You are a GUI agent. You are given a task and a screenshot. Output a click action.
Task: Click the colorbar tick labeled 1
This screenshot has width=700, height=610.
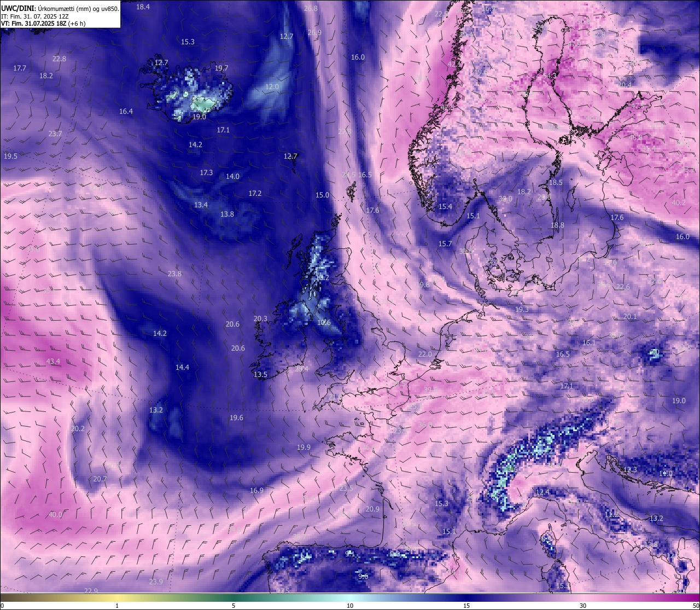[x=117, y=606]
